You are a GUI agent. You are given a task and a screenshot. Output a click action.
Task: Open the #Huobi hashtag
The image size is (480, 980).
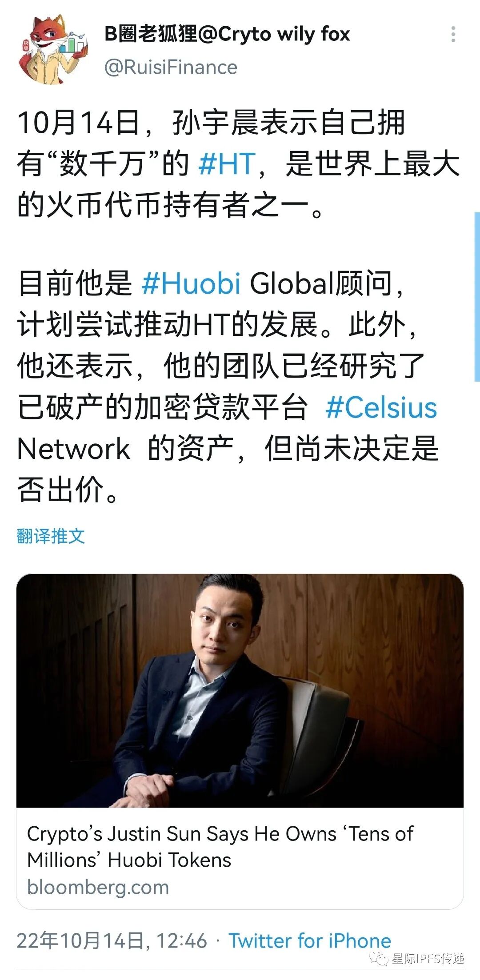[x=191, y=283]
